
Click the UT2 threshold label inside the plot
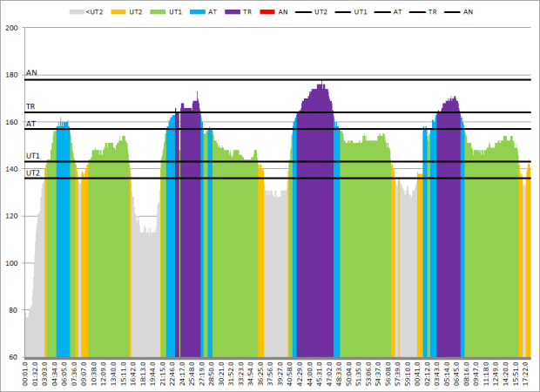[x=33, y=172]
